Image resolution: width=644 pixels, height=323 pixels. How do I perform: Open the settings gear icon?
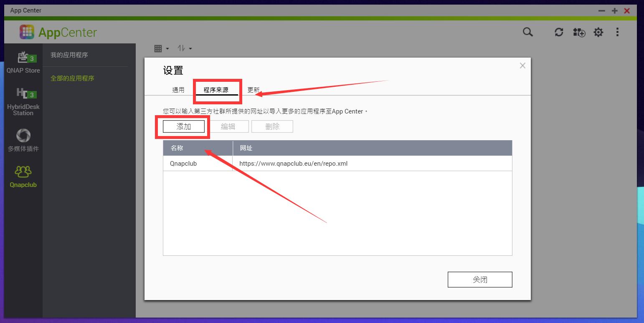(598, 32)
